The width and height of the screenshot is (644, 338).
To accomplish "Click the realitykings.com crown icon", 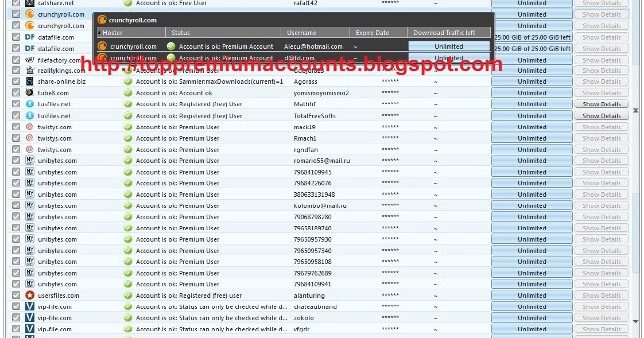I will [x=30, y=70].
